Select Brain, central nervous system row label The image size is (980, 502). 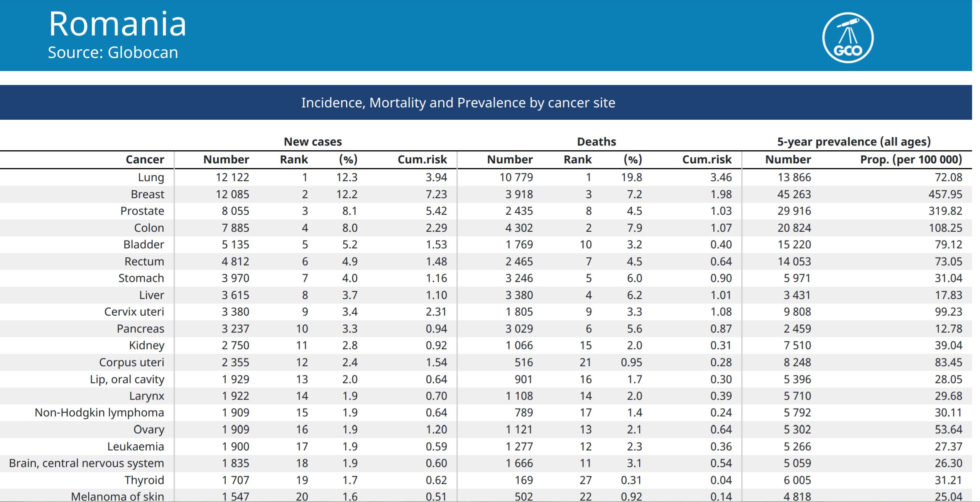[x=86, y=463]
